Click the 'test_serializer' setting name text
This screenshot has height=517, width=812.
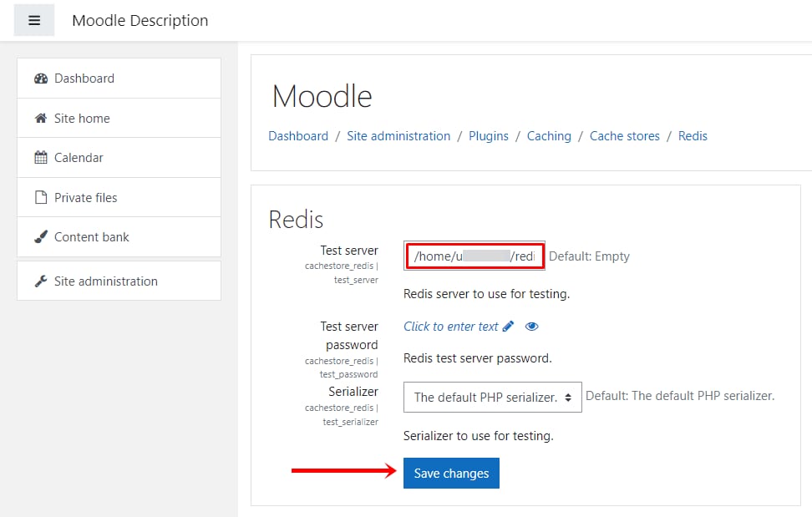351,422
